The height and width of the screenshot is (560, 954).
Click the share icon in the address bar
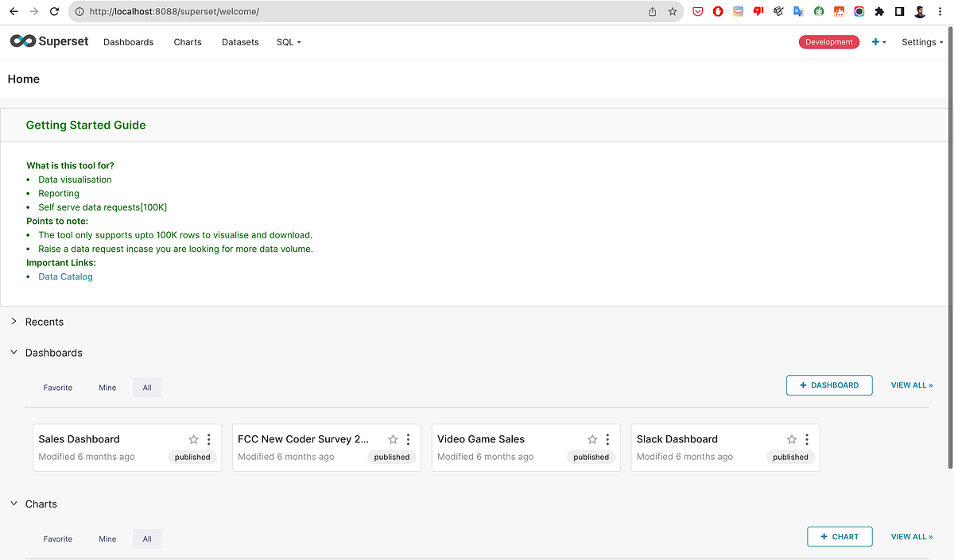point(652,12)
